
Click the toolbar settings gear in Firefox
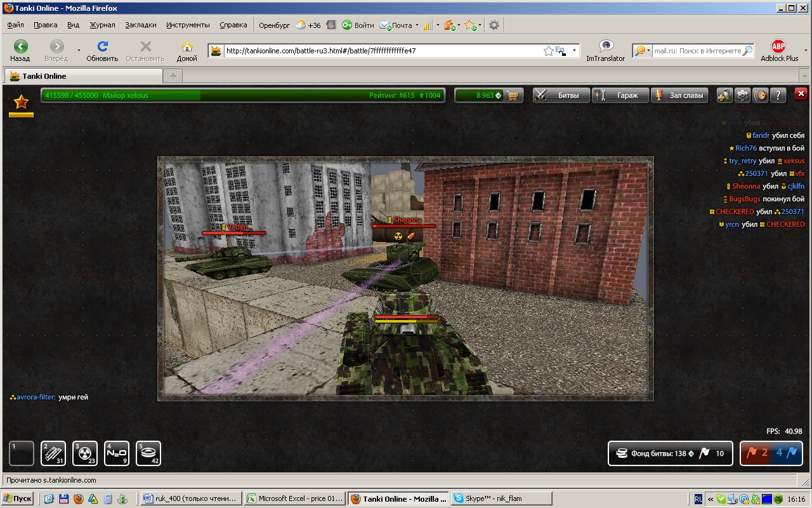pyautogui.click(x=494, y=25)
